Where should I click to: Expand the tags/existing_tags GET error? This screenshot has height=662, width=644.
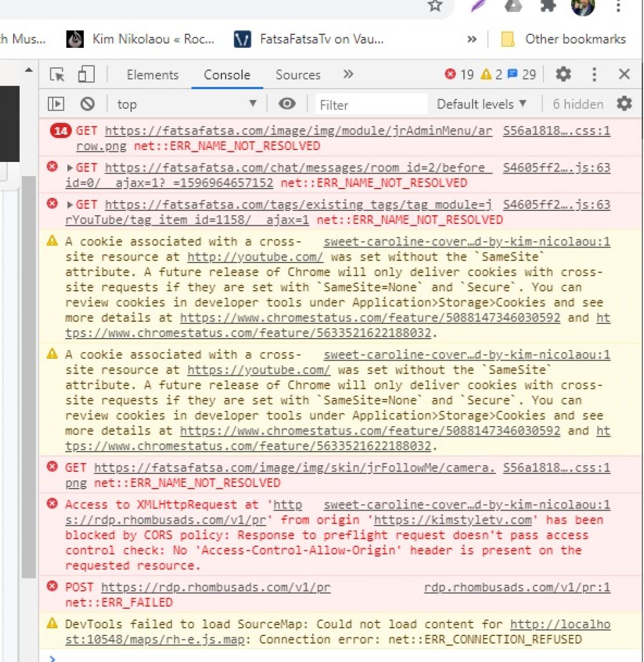coord(70,205)
